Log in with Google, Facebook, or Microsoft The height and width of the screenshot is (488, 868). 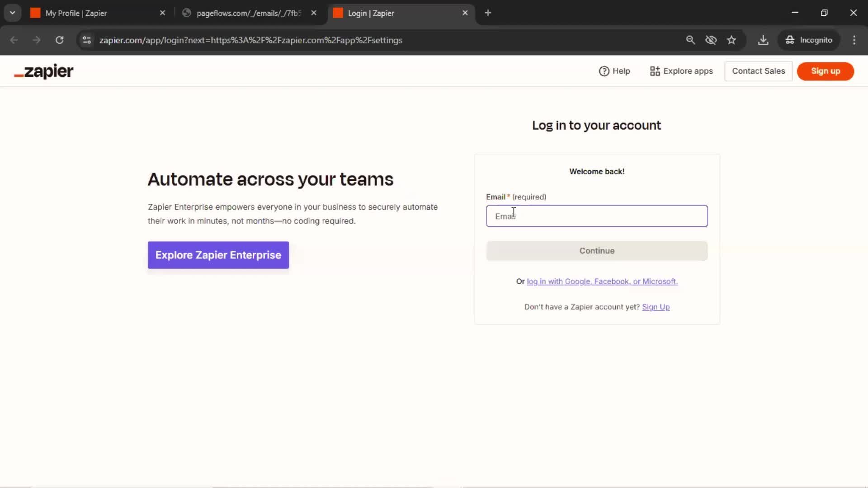pos(602,282)
